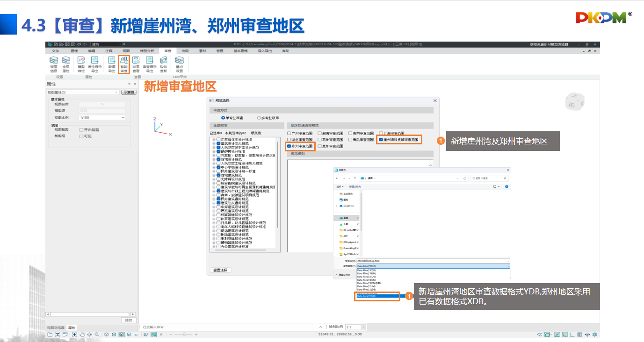
Task: Open help in the 另存为 dialog
Action: click(507, 186)
